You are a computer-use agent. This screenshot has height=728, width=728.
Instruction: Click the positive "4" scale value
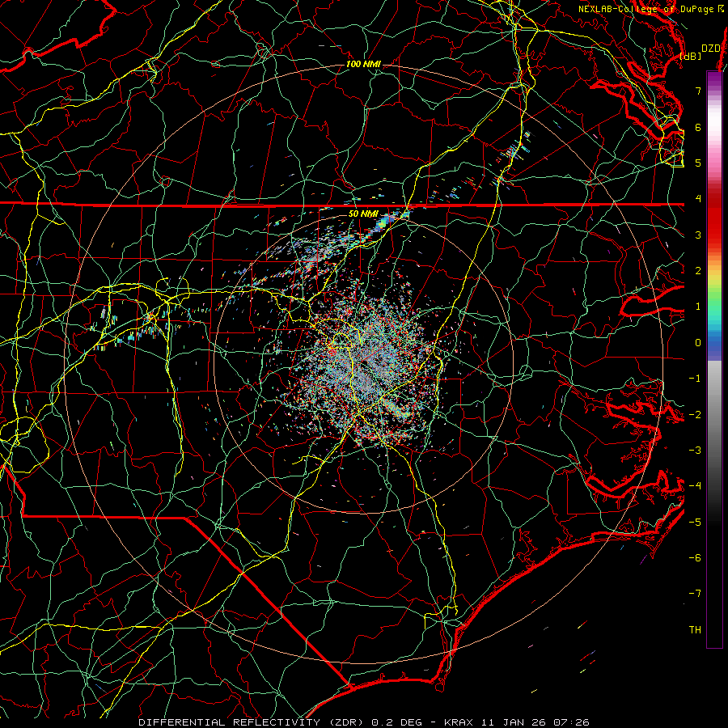pyautogui.click(x=698, y=199)
